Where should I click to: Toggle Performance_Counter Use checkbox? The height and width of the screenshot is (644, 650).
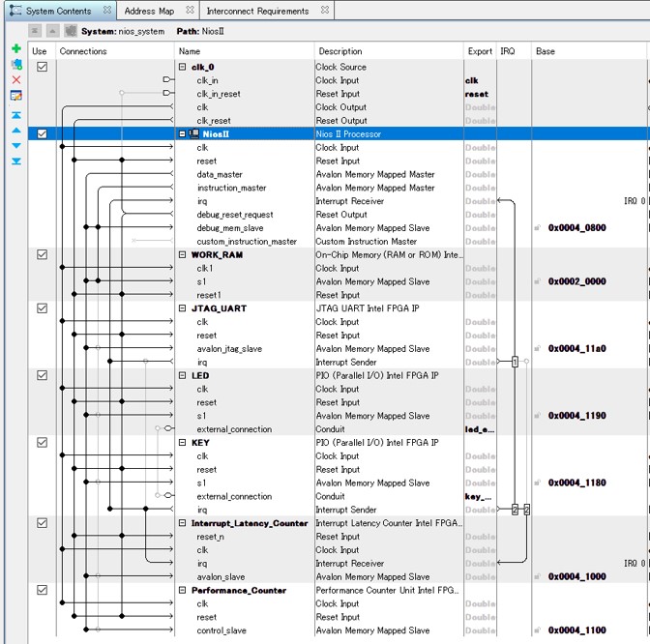click(42, 590)
